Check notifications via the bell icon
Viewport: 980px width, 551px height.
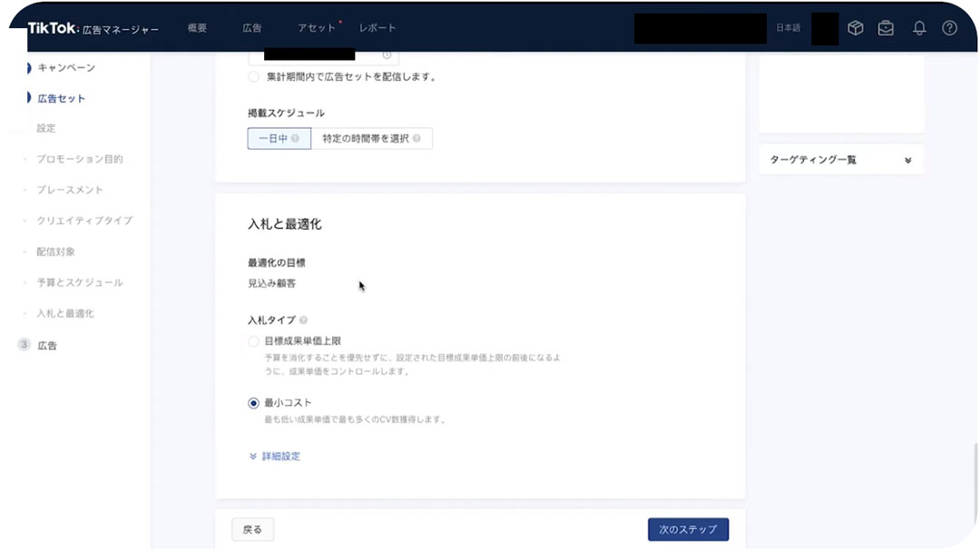pyautogui.click(x=919, y=27)
